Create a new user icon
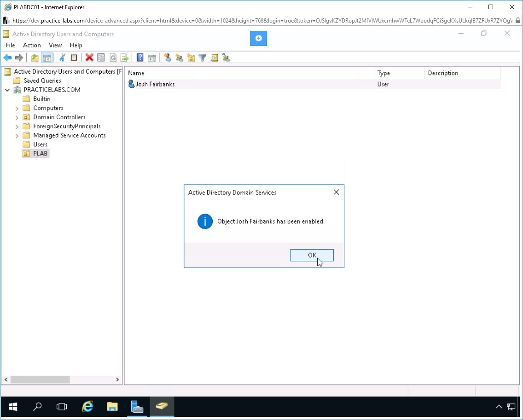Image resolution: width=523 pixels, height=420 pixels. [x=168, y=58]
